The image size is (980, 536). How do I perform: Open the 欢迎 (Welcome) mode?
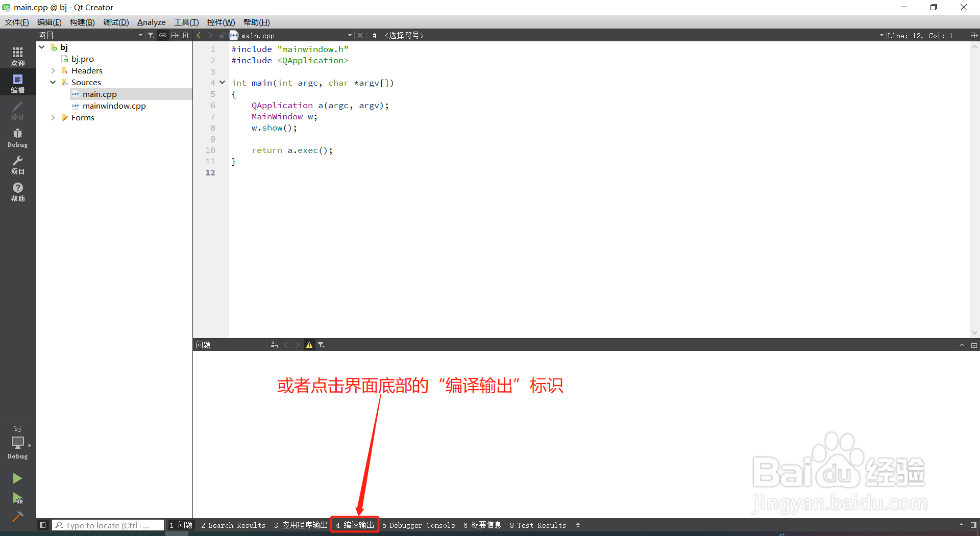click(18, 56)
